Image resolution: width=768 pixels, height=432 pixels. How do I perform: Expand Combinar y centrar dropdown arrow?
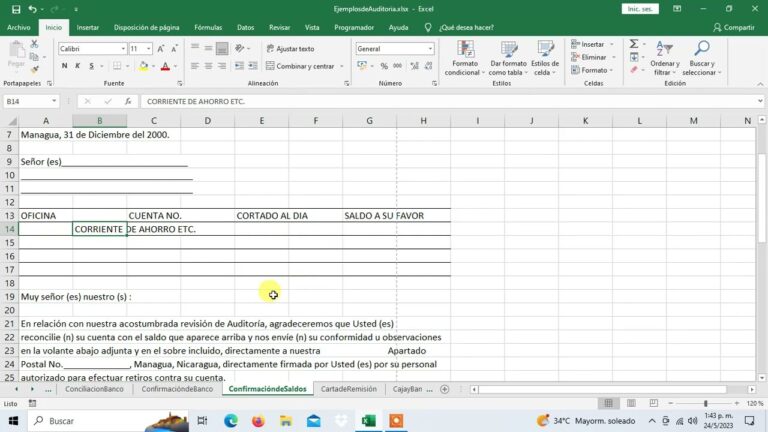pyautogui.click(x=341, y=66)
